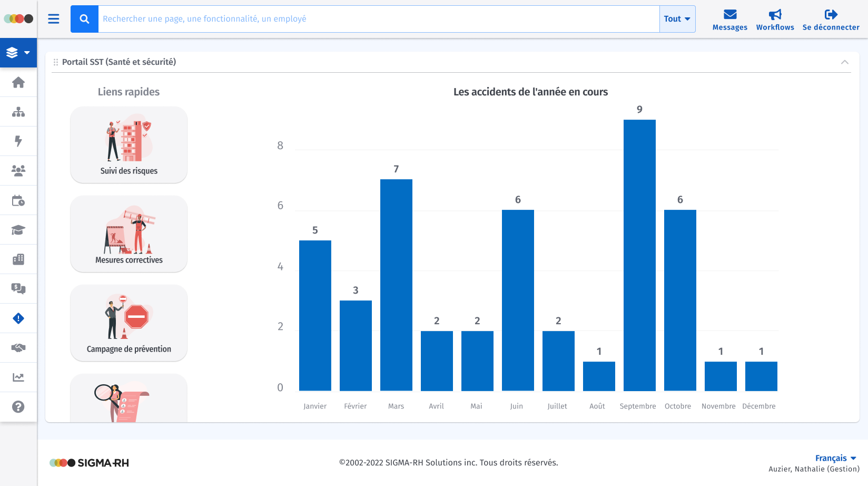868x486 pixels.
Task: Click the Juin bar showing 6
Action: (518, 300)
